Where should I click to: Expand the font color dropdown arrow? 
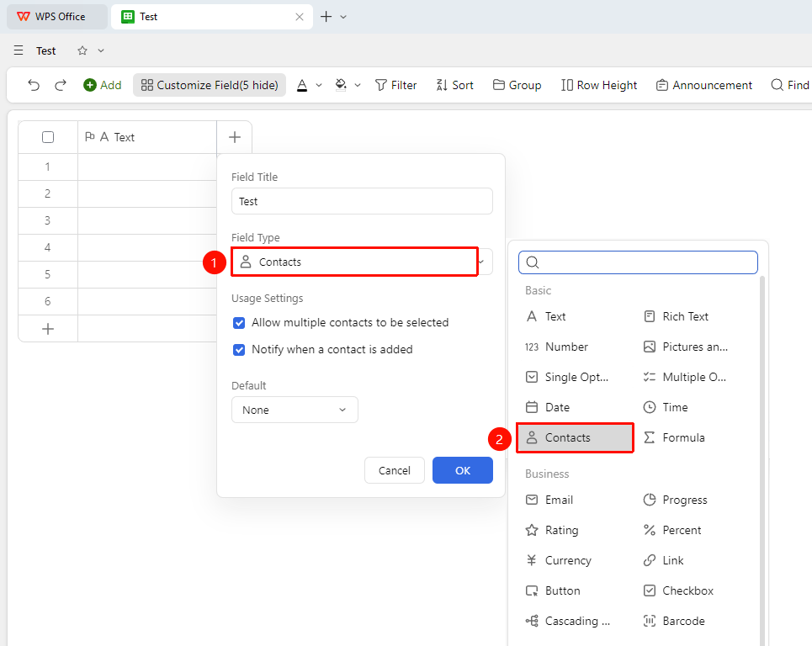(319, 85)
